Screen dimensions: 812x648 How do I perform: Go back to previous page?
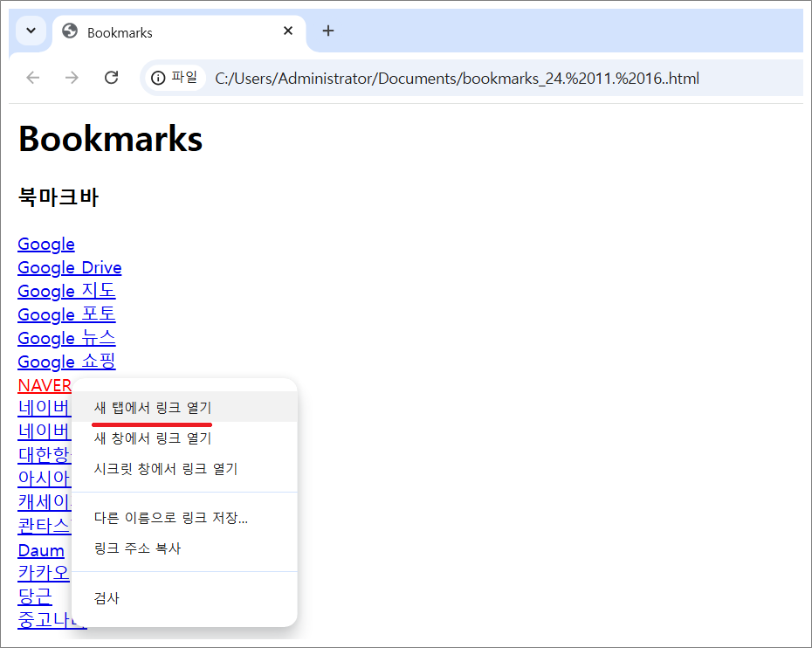point(32,78)
